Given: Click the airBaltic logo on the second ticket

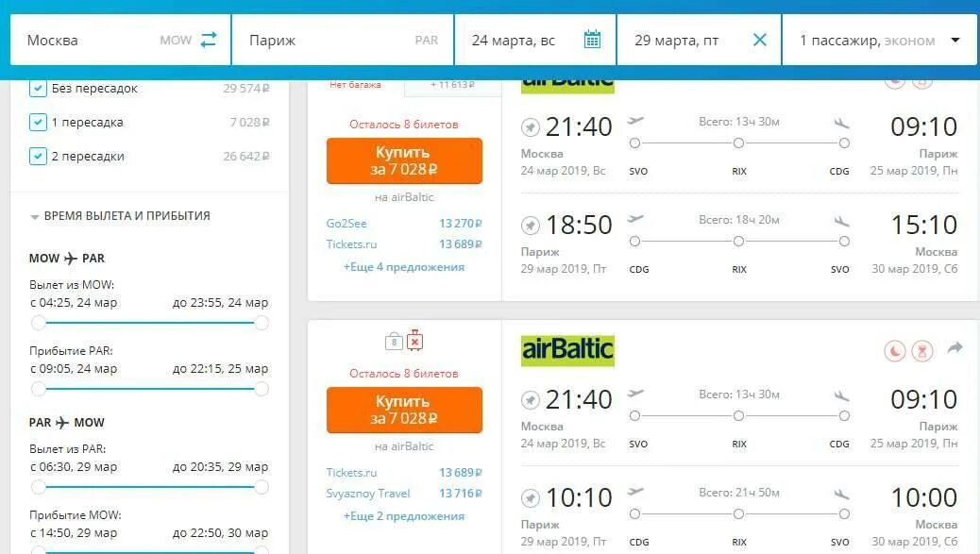Looking at the screenshot, I should click(x=567, y=350).
